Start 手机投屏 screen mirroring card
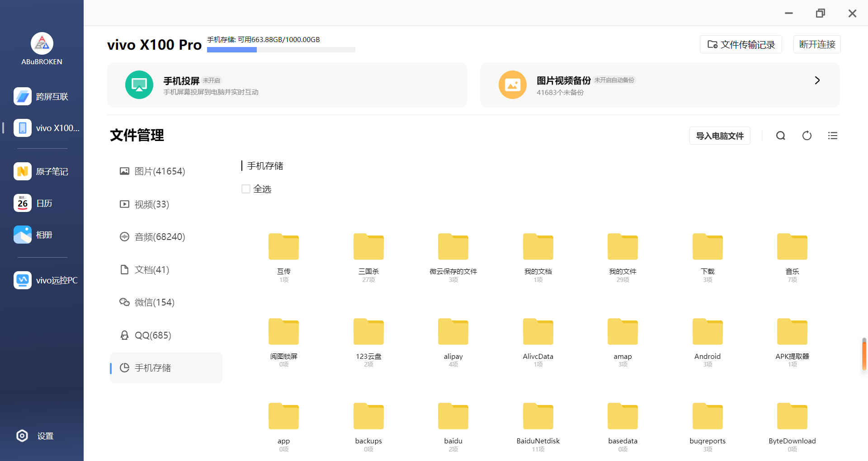Viewport: 868px width, 461px height. 287,85
